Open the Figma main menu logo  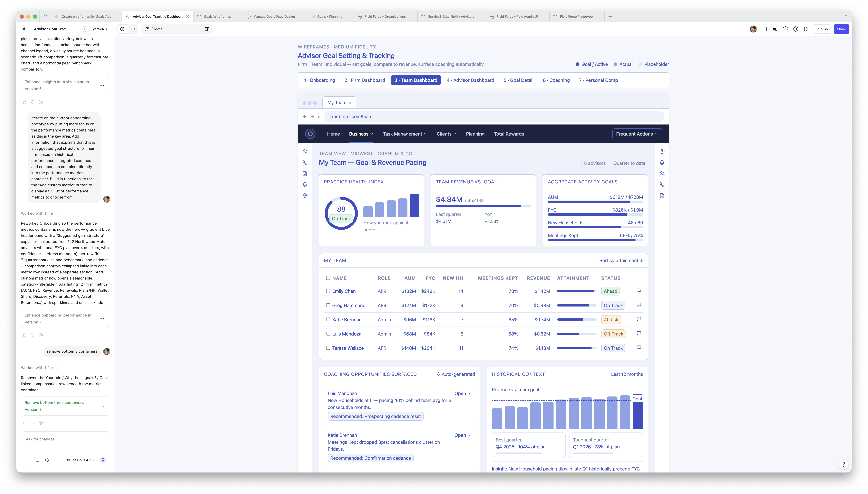pos(23,29)
